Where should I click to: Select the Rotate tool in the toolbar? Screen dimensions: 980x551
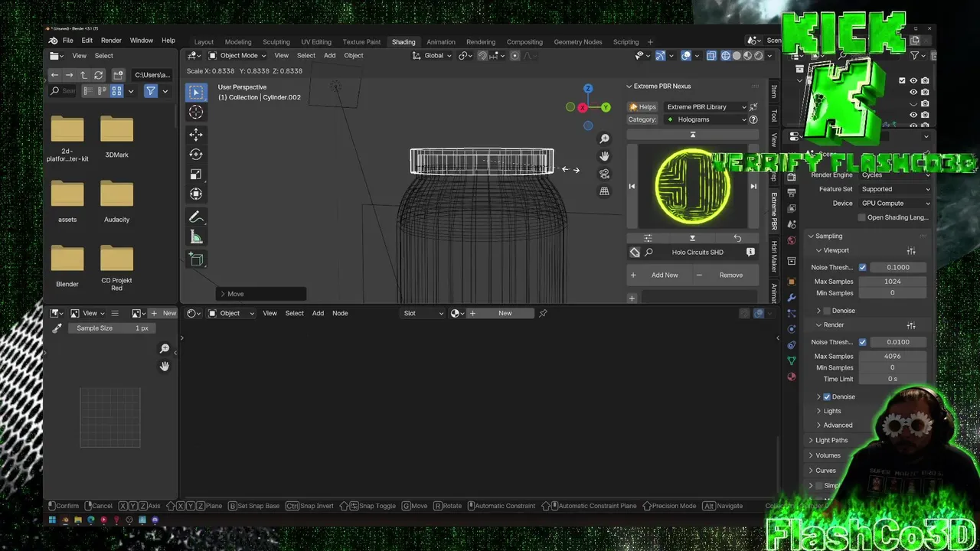196,155
